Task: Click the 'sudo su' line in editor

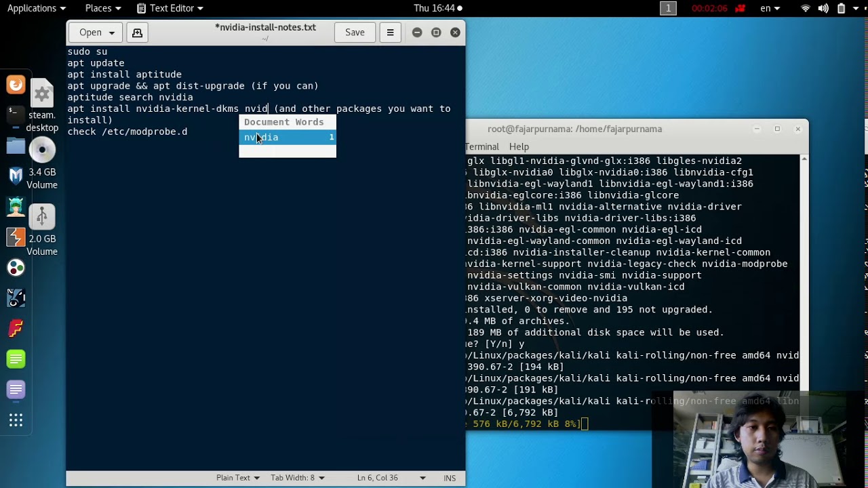Action: coord(87,52)
